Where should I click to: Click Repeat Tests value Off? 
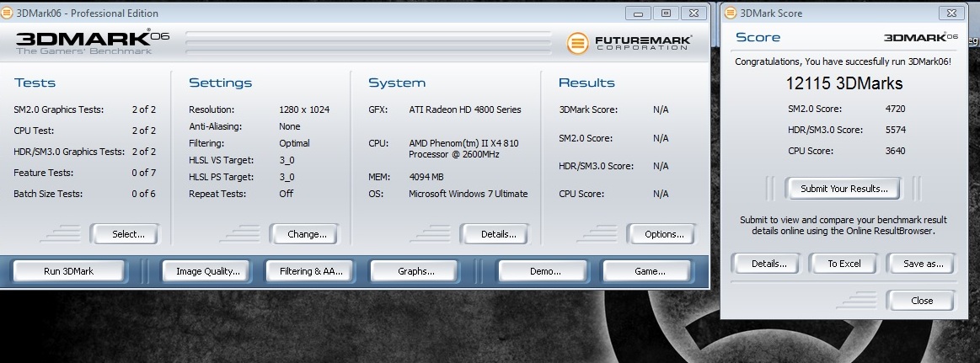pyautogui.click(x=287, y=194)
